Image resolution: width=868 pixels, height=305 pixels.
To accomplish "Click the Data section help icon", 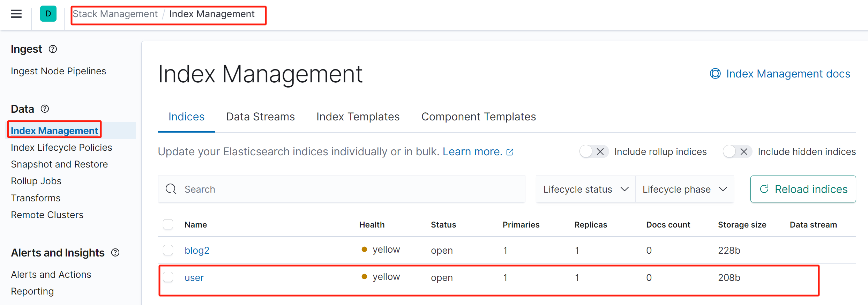I will [x=45, y=109].
